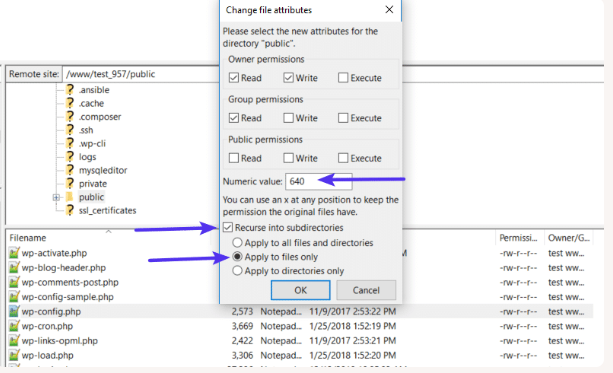The width and height of the screenshot is (613, 373).
Task: Select the private tree folder
Action: 93,184
